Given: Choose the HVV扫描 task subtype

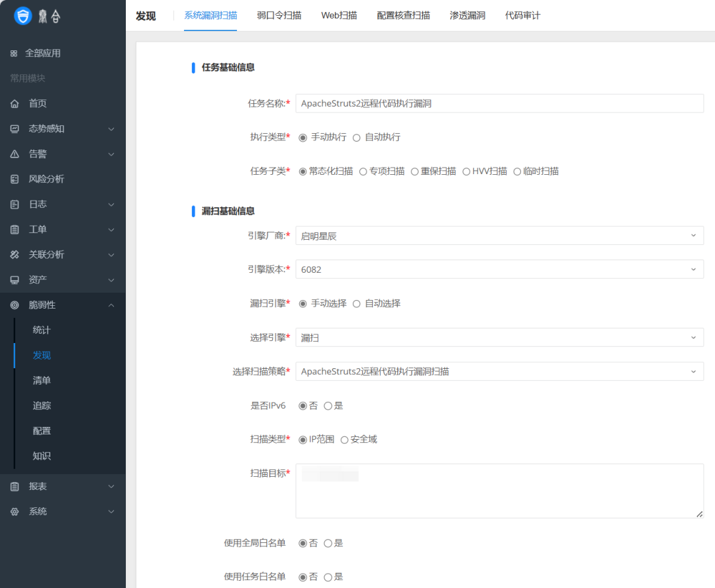Looking at the screenshot, I should coord(467,171).
